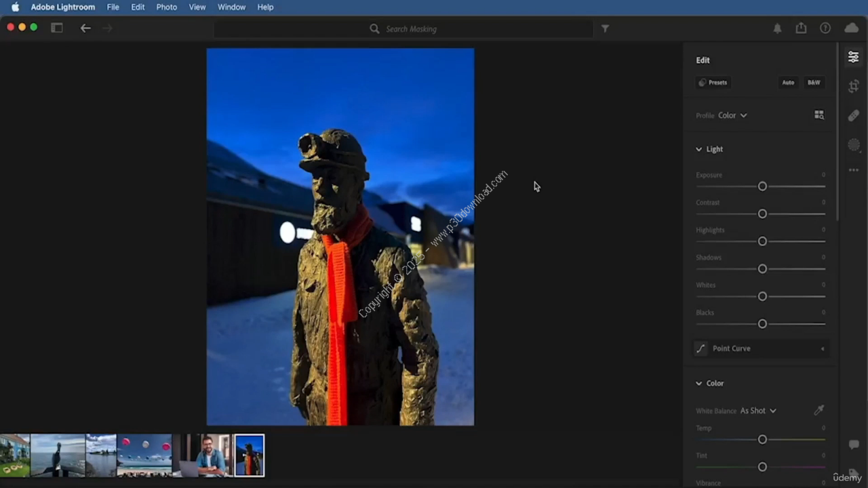The width and height of the screenshot is (868, 488).
Task: Open notifications bell icon
Action: tap(777, 28)
